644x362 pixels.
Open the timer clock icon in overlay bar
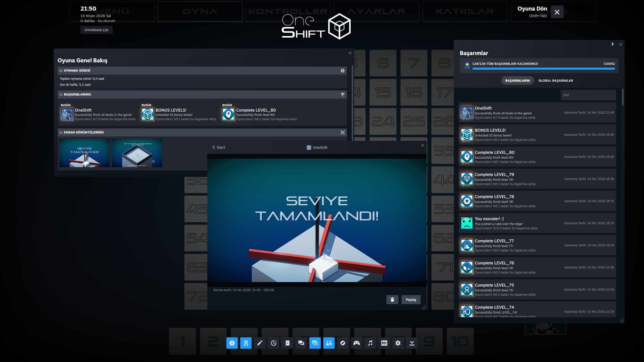point(273,343)
